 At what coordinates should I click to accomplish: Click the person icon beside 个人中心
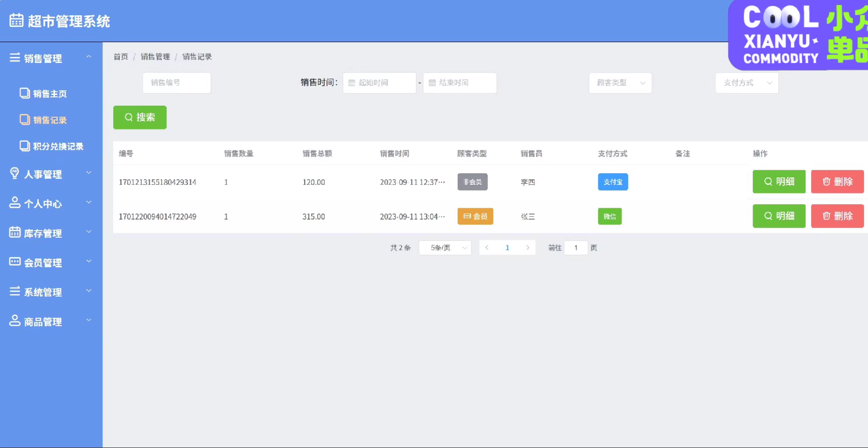click(15, 203)
